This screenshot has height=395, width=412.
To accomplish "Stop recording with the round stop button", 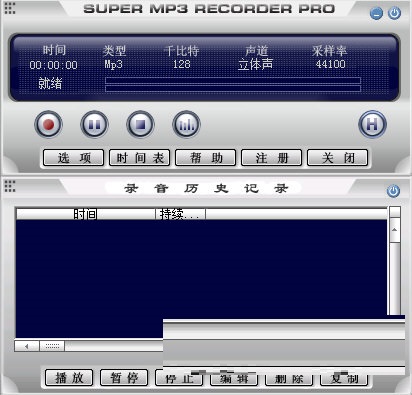I will 140,124.
